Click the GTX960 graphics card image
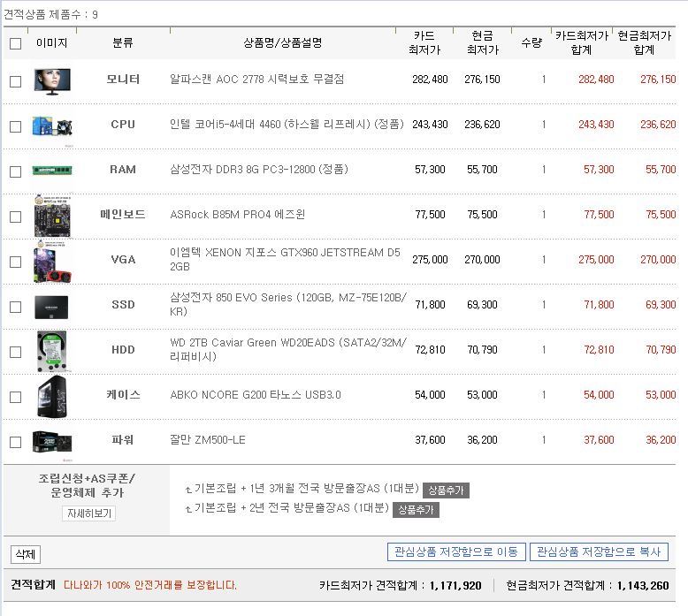This screenshot has width=688, height=616. click(x=51, y=261)
